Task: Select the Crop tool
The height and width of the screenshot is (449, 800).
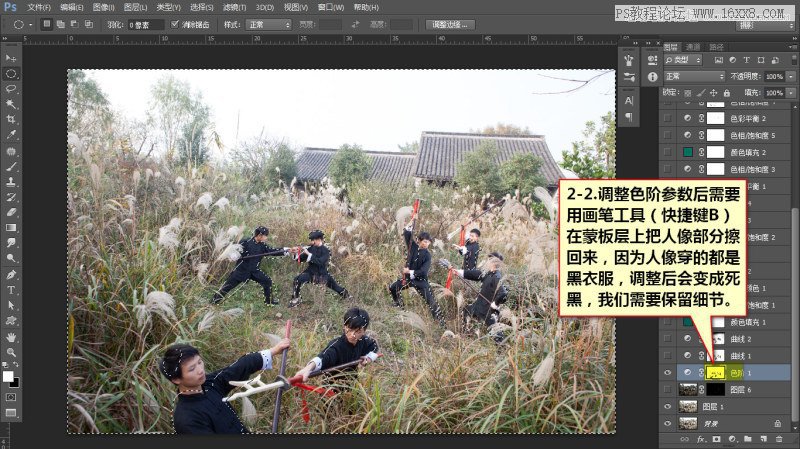Action: pos(11,119)
